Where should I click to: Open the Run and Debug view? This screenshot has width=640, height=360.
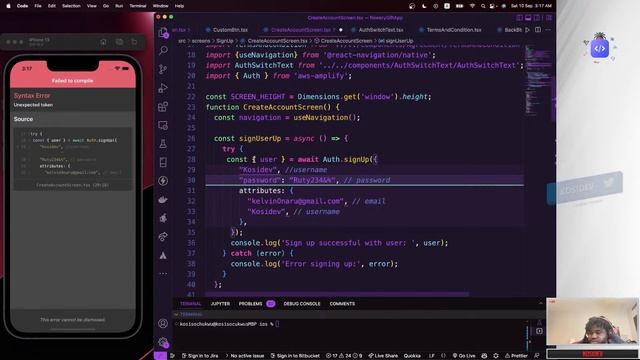click(x=163, y=88)
